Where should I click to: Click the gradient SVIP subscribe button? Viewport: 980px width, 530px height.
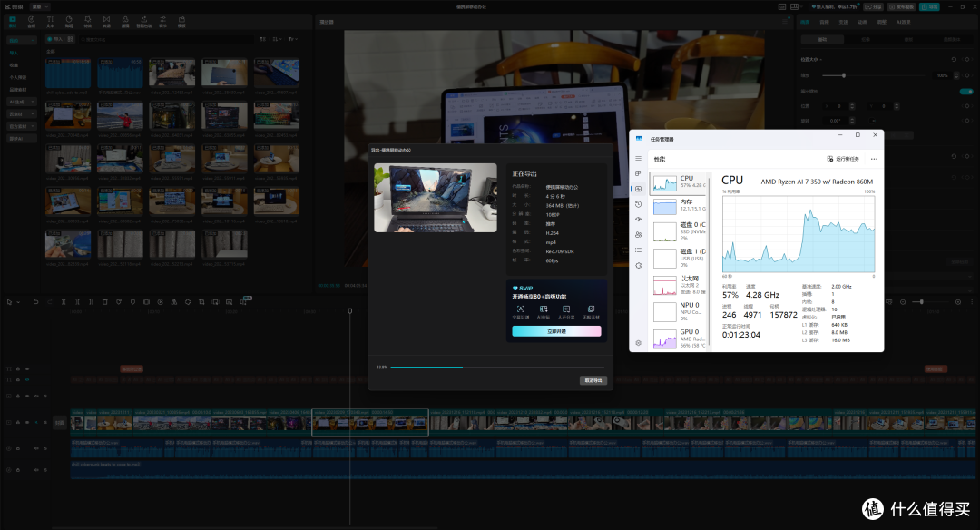(x=556, y=331)
